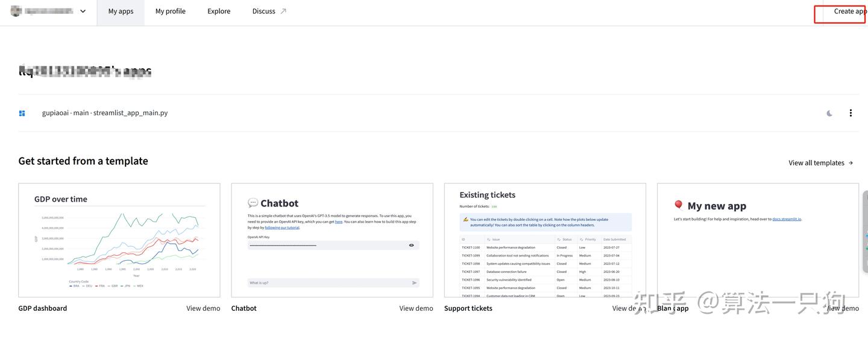Click the speech bubble icon beside Chatbot heading
The image size is (868, 338).
253,203
